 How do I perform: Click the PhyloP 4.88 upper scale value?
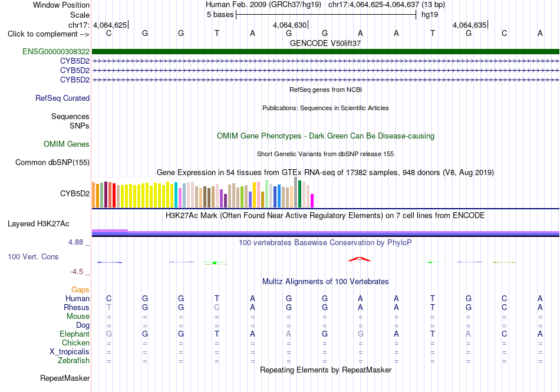75,242
